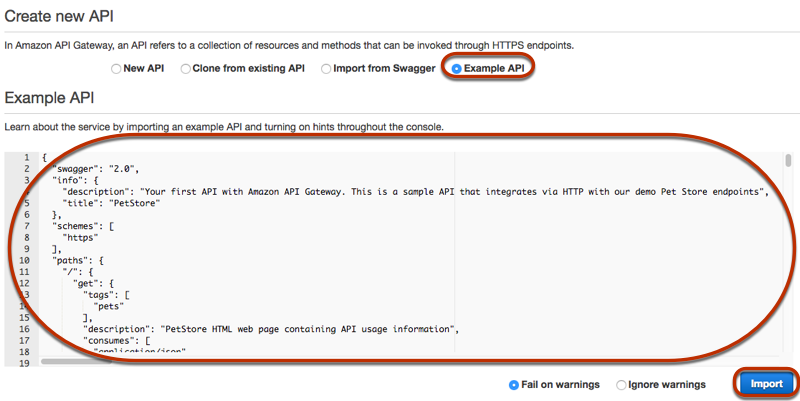Screen dimensions: 800x401
Task: Click the "paths": { line in editor
Action: 78,260
